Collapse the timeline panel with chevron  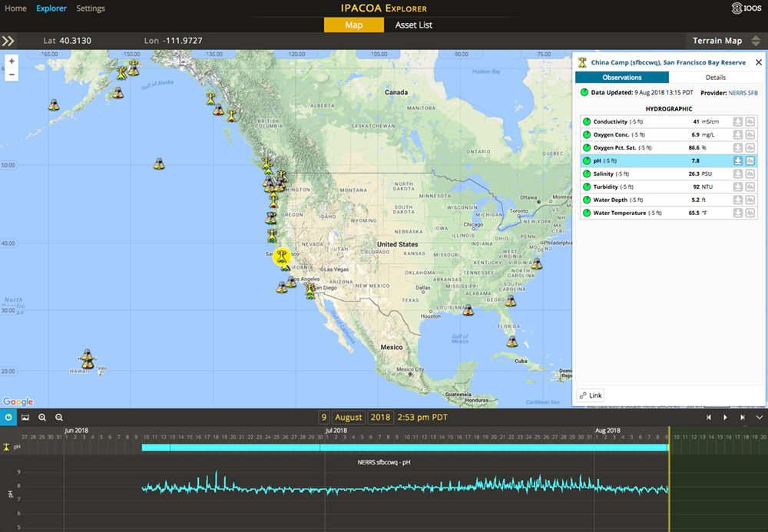[759, 417]
